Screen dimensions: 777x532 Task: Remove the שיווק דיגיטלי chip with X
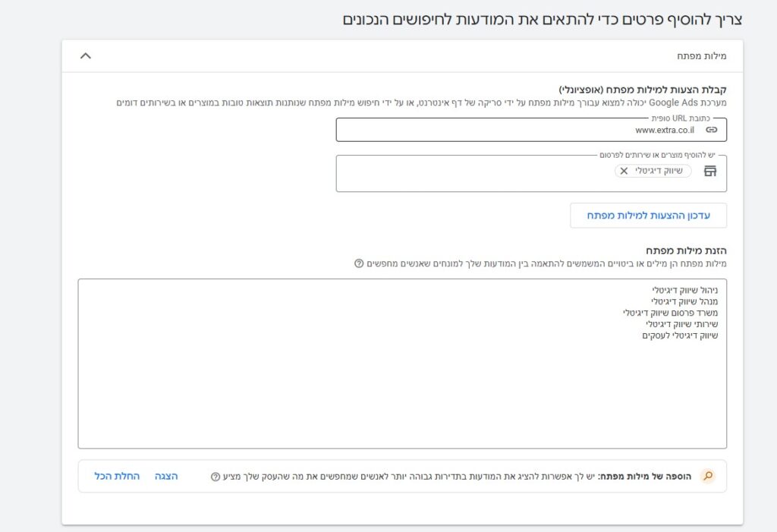coord(624,171)
